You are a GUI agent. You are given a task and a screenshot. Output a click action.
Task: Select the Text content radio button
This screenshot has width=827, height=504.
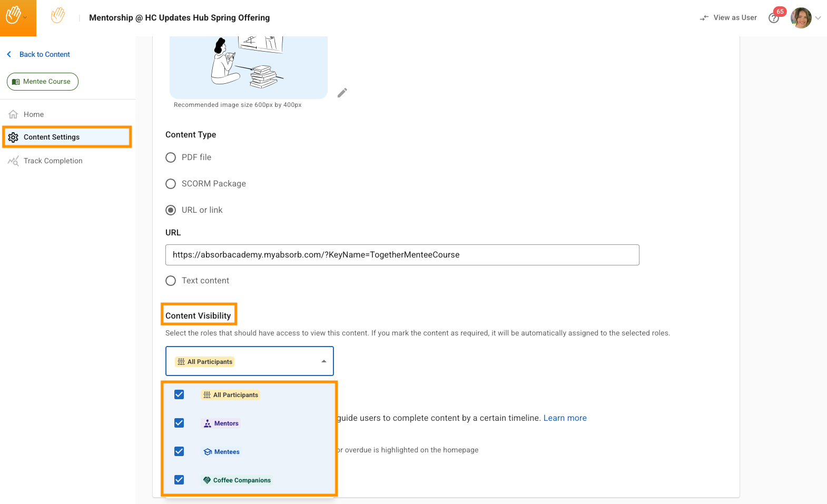[x=171, y=281]
